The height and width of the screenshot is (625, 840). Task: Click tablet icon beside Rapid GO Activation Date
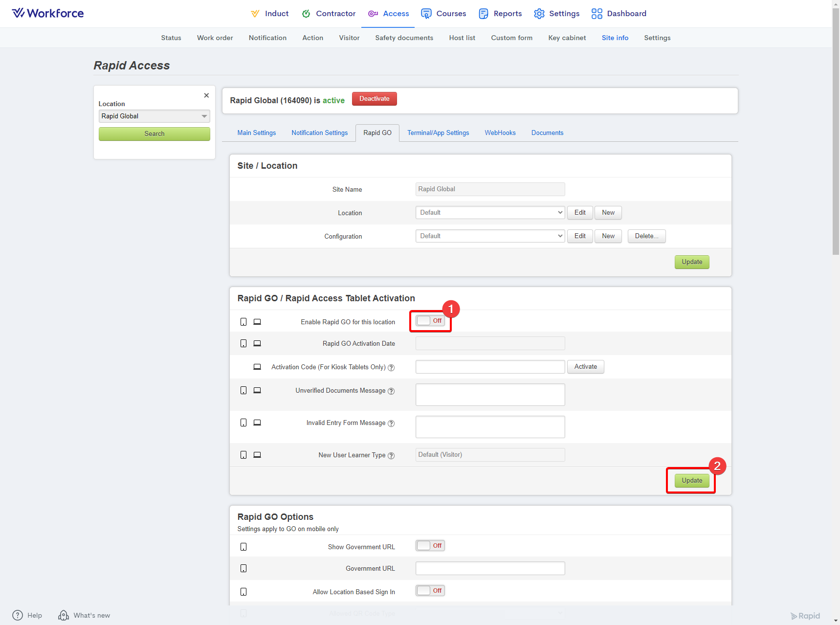(257, 343)
